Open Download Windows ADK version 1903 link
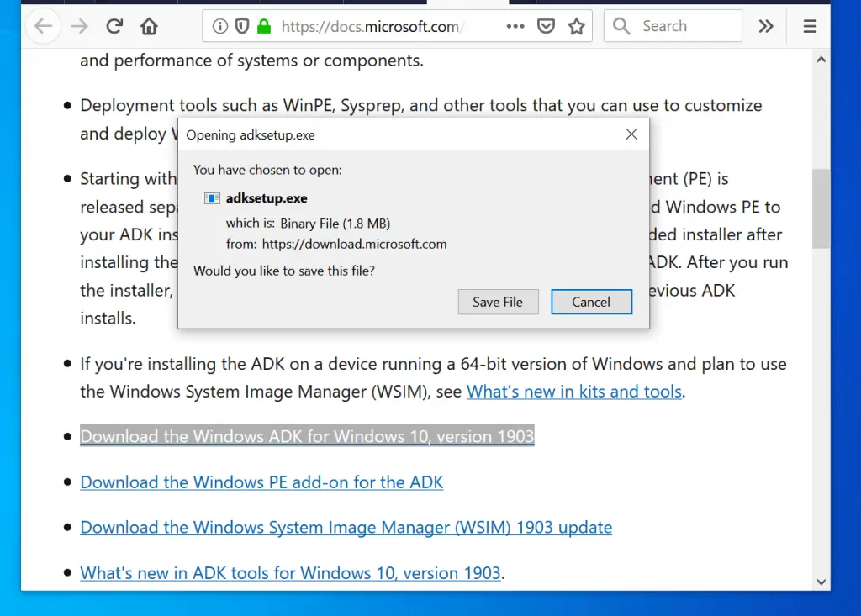Viewport: 861px width, 616px height. [307, 436]
